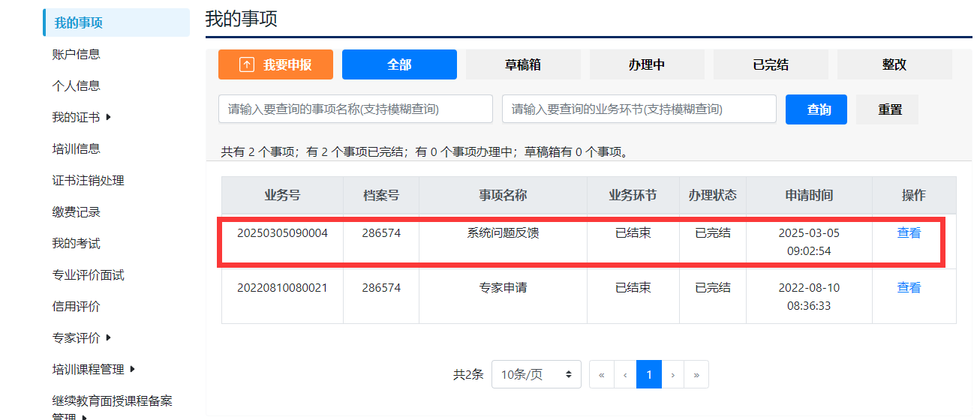Go to previous page arrow

[x=625, y=374]
